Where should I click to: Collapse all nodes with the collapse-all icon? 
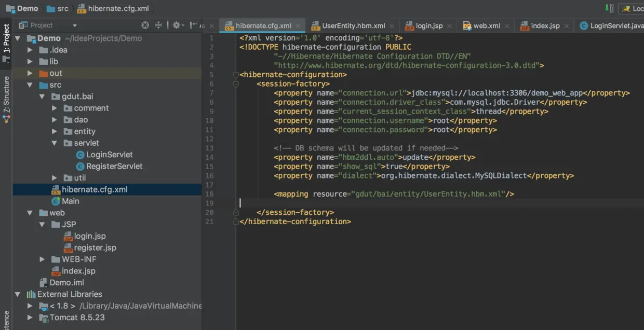[x=158, y=25]
